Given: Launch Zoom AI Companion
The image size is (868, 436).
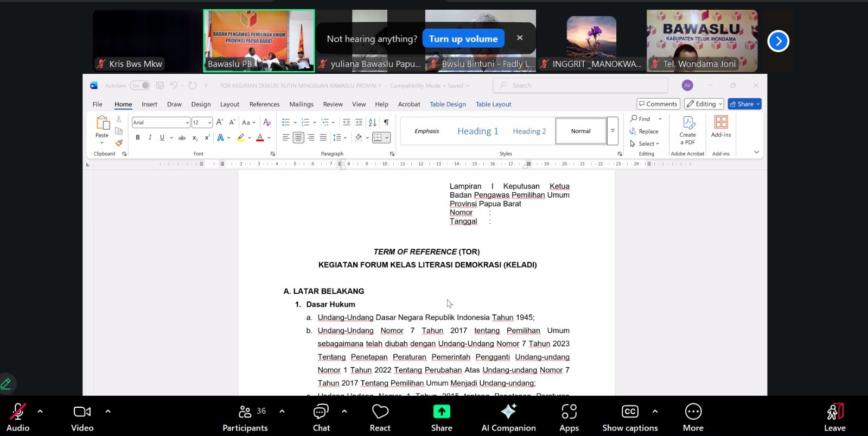Looking at the screenshot, I should click(x=508, y=418).
